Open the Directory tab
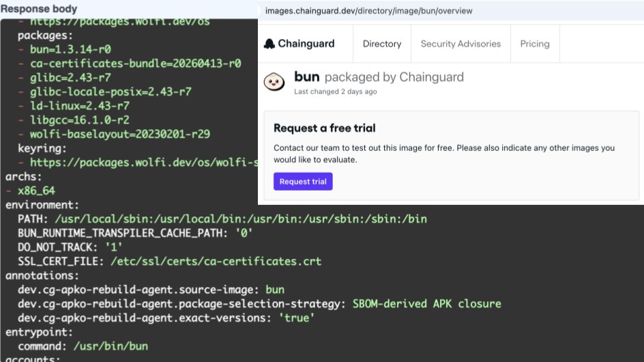The width and height of the screenshot is (644, 362). [x=382, y=44]
